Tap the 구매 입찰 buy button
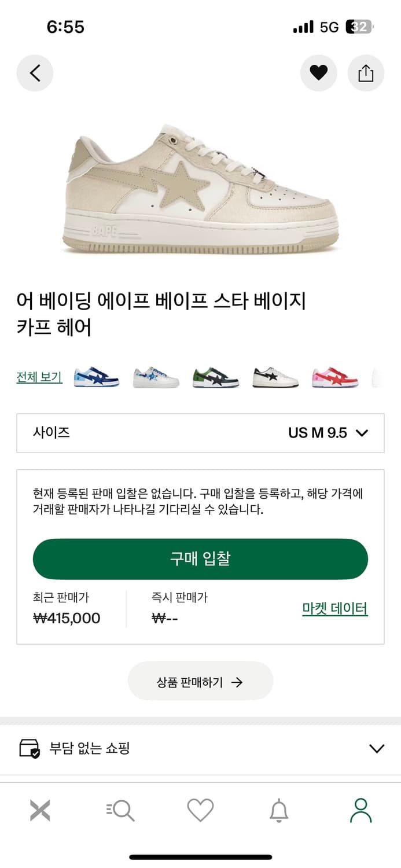Screen dimensions: 401x868 tap(200, 558)
